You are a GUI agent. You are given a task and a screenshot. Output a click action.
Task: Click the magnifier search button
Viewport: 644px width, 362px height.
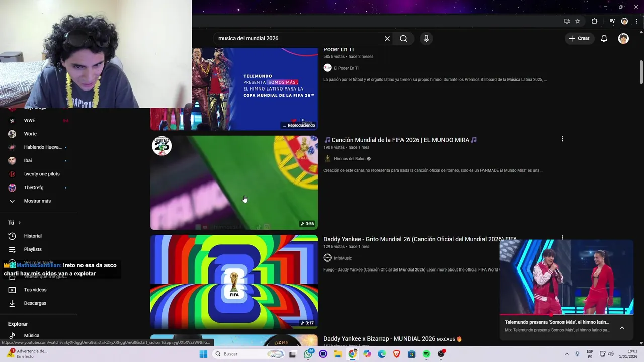tap(404, 39)
